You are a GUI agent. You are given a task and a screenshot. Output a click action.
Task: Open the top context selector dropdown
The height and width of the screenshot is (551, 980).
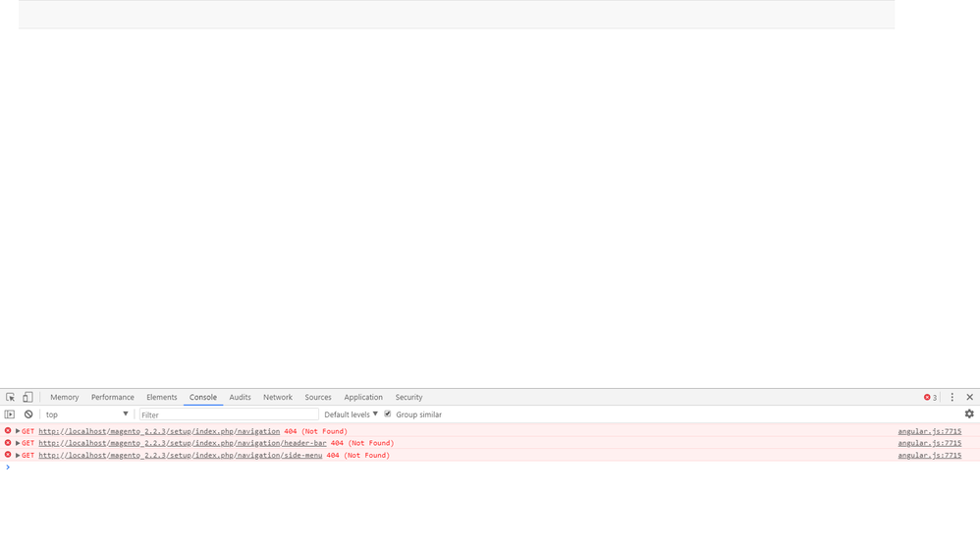tap(86, 414)
